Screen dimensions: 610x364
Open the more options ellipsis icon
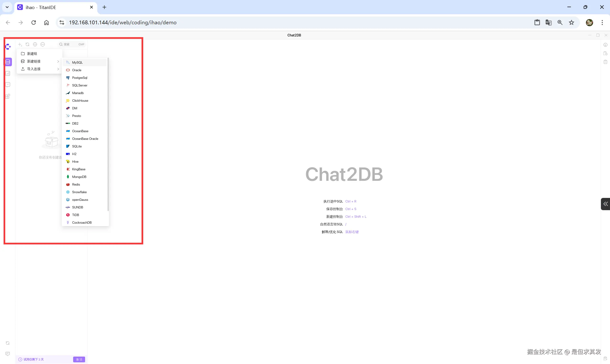pos(43,44)
